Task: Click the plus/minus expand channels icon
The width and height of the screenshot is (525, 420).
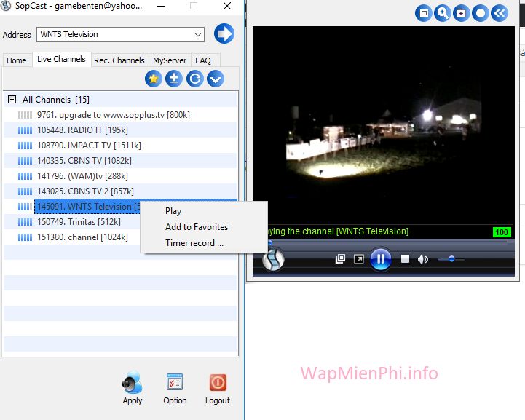Action: click(x=174, y=79)
